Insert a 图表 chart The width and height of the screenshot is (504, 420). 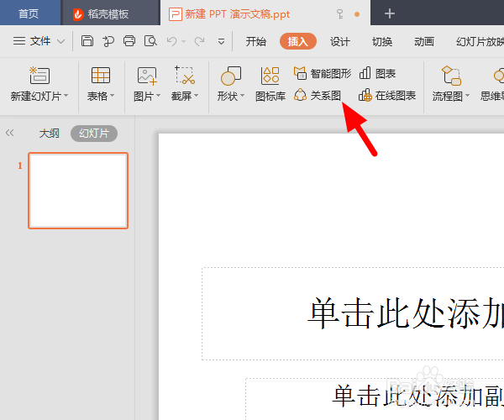click(x=377, y=74)
